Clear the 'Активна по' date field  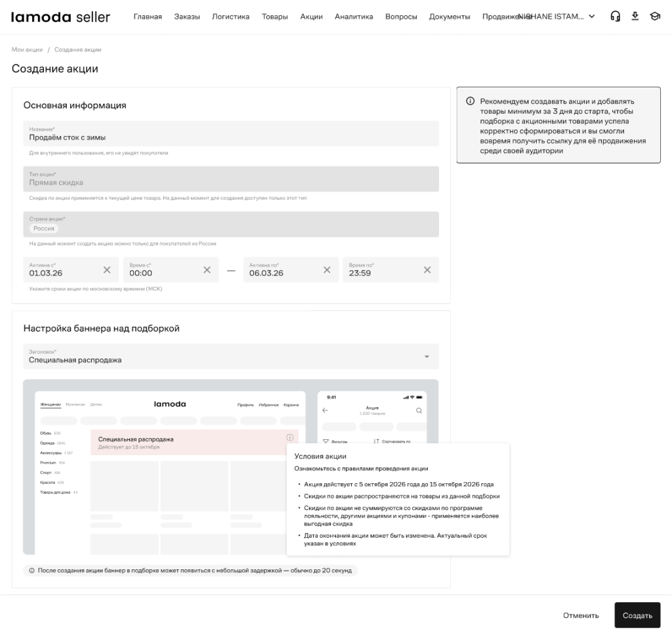327,270
